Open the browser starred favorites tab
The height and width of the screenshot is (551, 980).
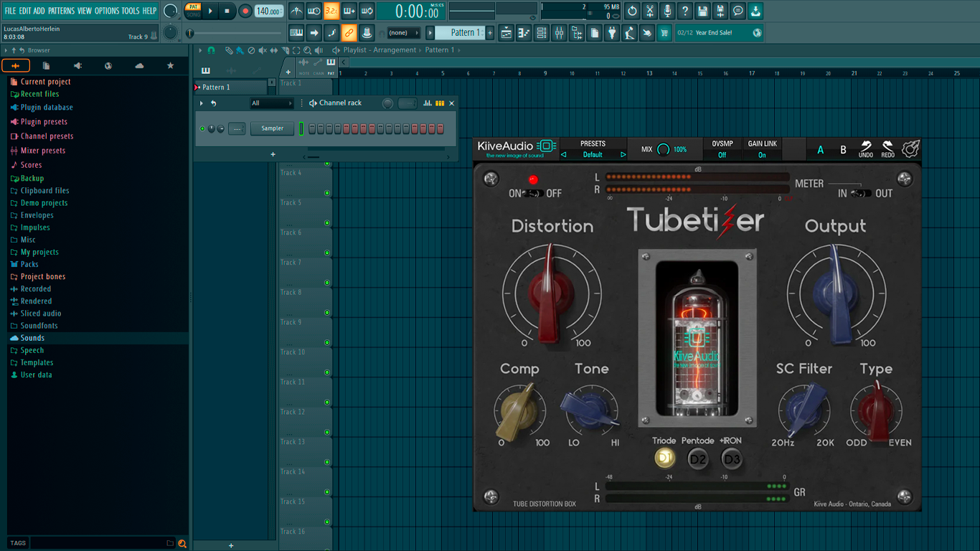[170, 65]
